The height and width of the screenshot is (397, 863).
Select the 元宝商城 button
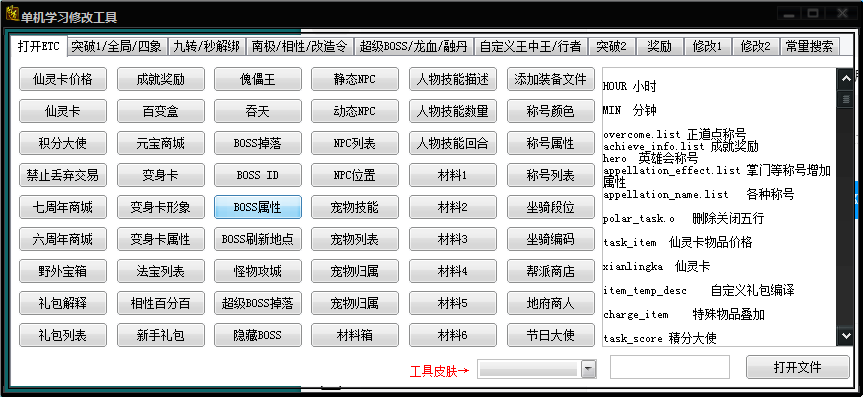pyautogui.click(x=161, y=144)
